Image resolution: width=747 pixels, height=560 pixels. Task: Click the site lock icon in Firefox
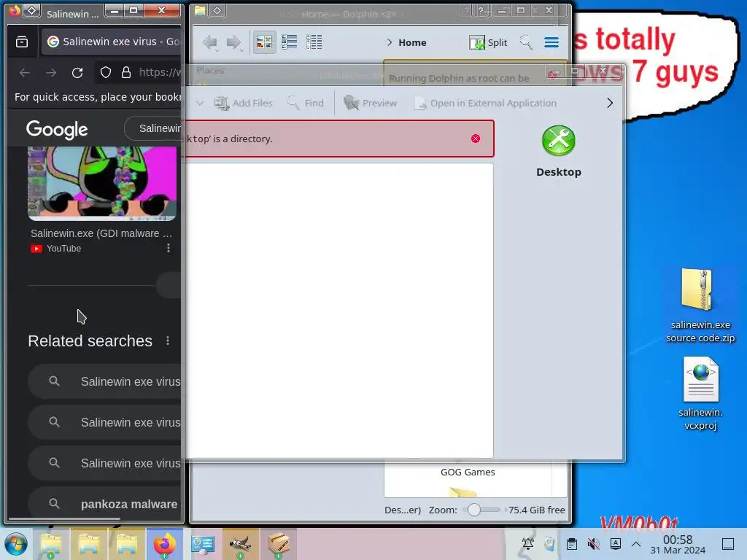coord(125,72)
